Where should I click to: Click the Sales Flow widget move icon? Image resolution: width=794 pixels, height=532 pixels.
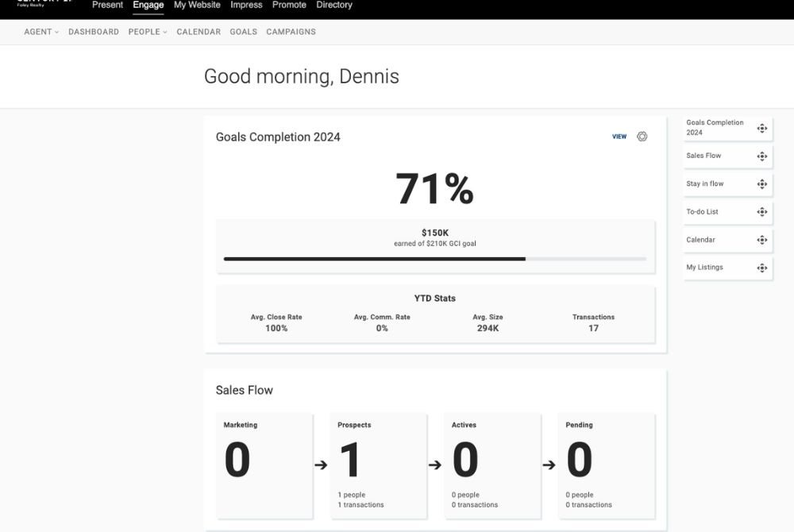(761, 156)
